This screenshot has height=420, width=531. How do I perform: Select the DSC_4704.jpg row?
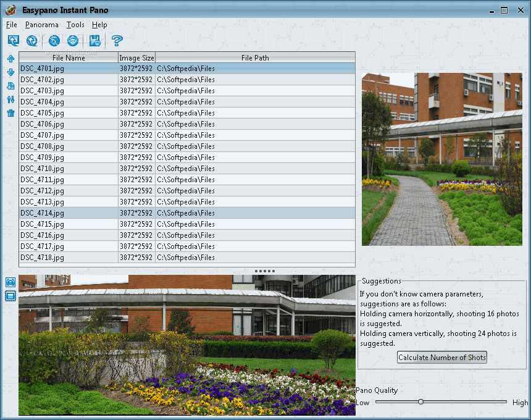pyautogui.click(x=187, y=102)
